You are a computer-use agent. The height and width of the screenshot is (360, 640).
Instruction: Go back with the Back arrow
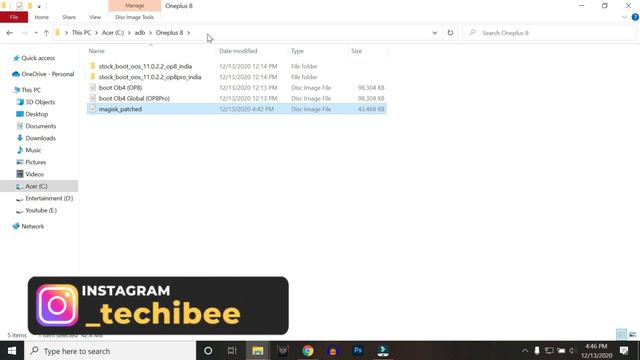click(x=10, y=33)
